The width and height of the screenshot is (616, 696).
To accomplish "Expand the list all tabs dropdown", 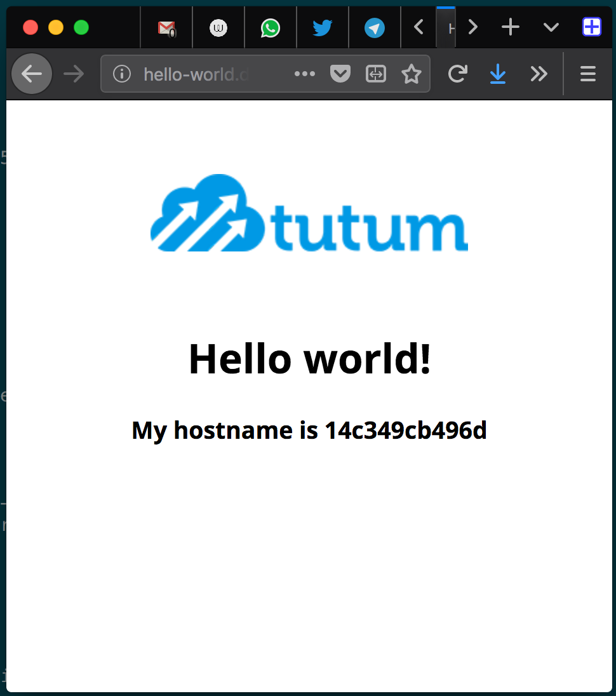I will 551,27.
